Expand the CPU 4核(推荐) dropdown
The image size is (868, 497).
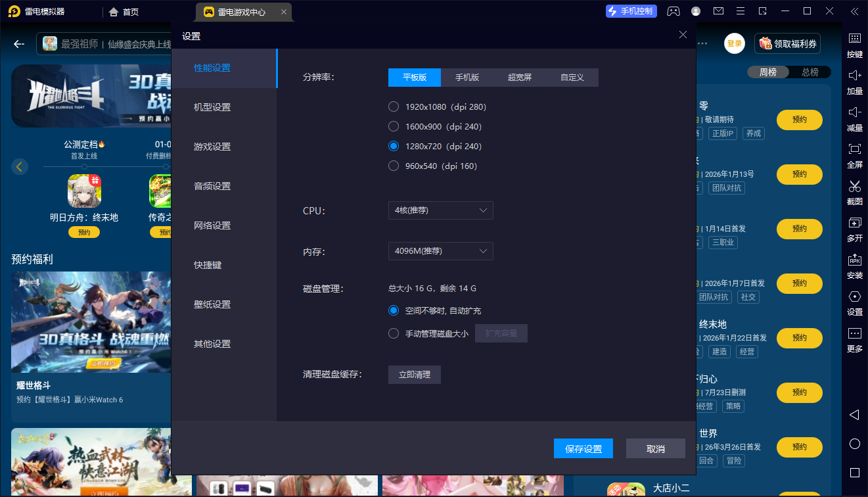pos(440,210)
